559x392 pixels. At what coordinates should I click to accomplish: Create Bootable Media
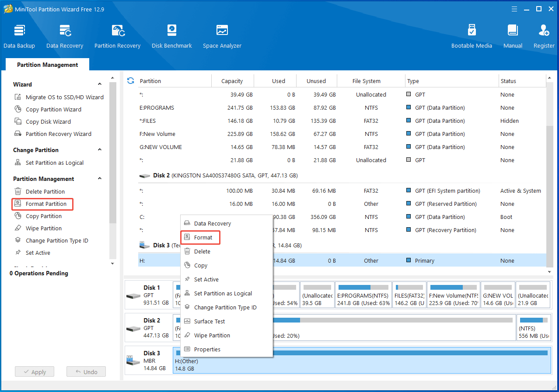472,37
